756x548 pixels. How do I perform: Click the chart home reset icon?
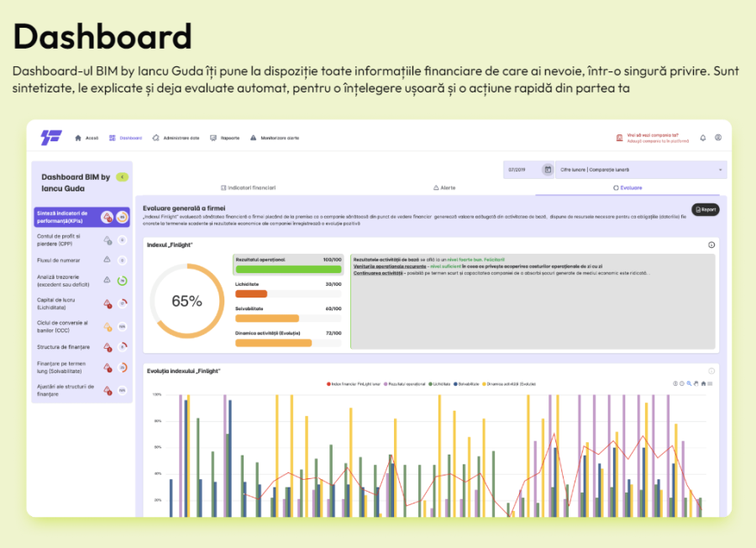click(x=703, y=383)
